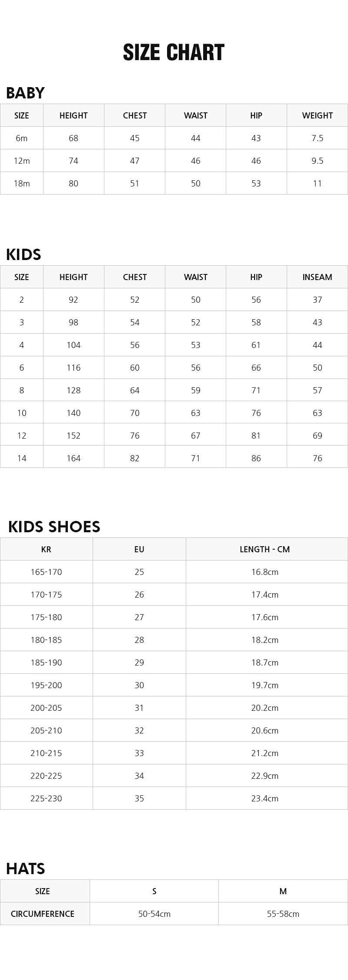Viewport: 348px width, 980px height.
Task: Click the KIDS SHOES heading
Action: (x=54, y=527)
